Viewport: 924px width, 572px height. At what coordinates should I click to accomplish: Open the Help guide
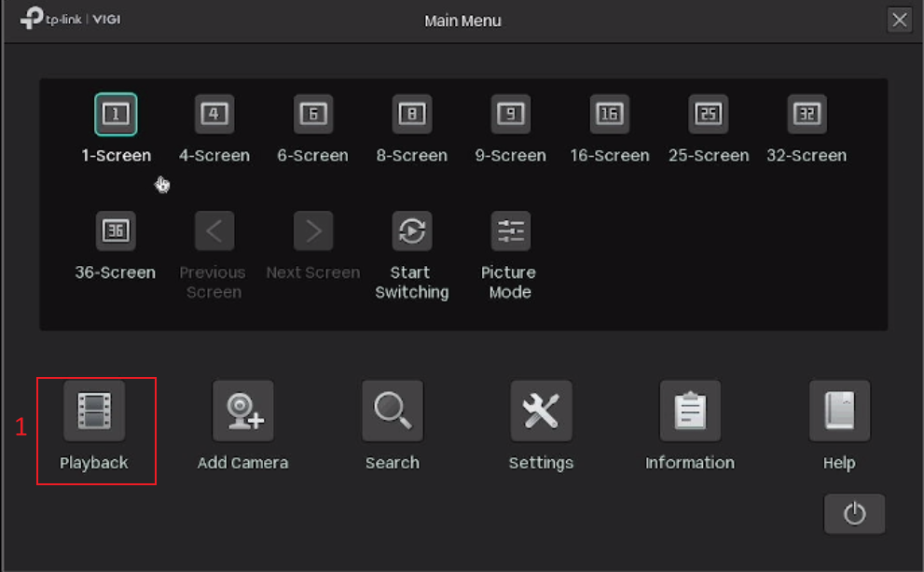click(838, 422)
